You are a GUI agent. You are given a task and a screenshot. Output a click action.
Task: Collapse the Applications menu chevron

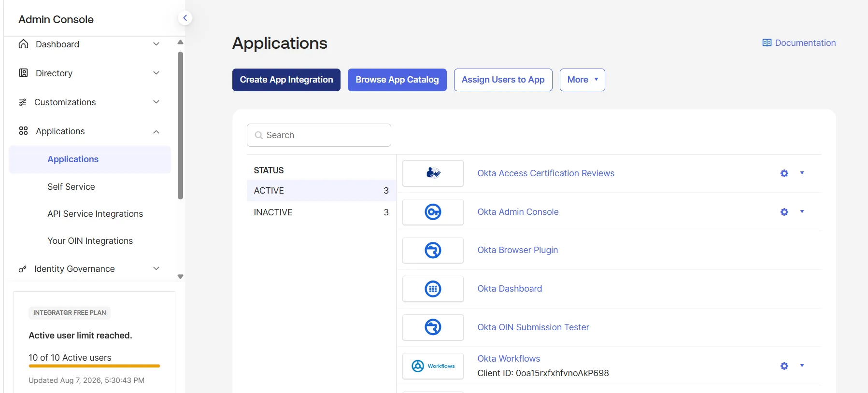[156, 131]
